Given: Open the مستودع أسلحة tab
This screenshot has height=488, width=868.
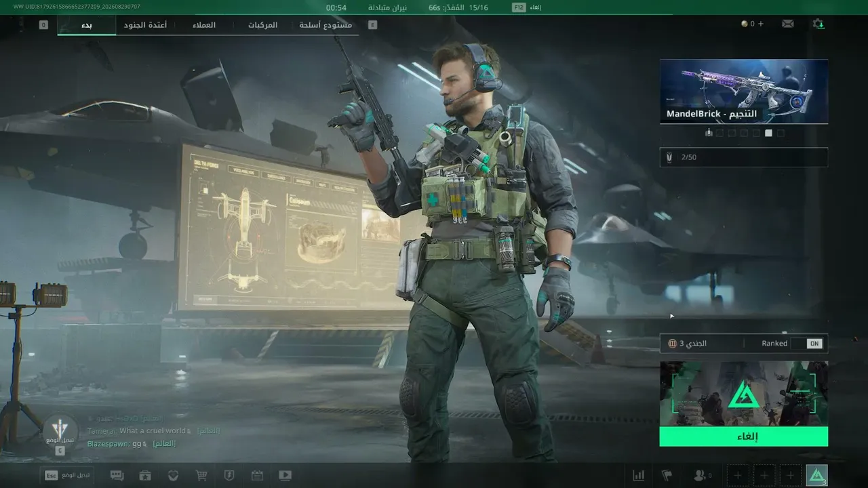Looking at the screenshot, I should pos(325,25).
